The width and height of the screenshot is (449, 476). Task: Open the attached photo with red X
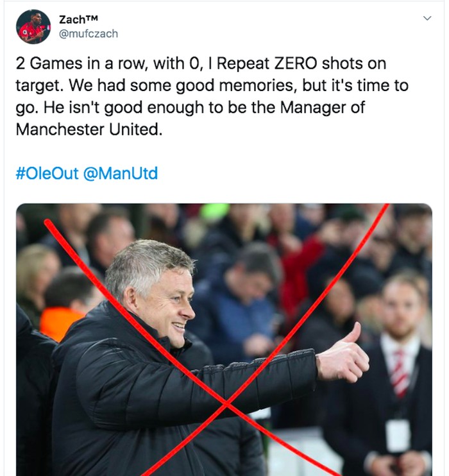224,339
